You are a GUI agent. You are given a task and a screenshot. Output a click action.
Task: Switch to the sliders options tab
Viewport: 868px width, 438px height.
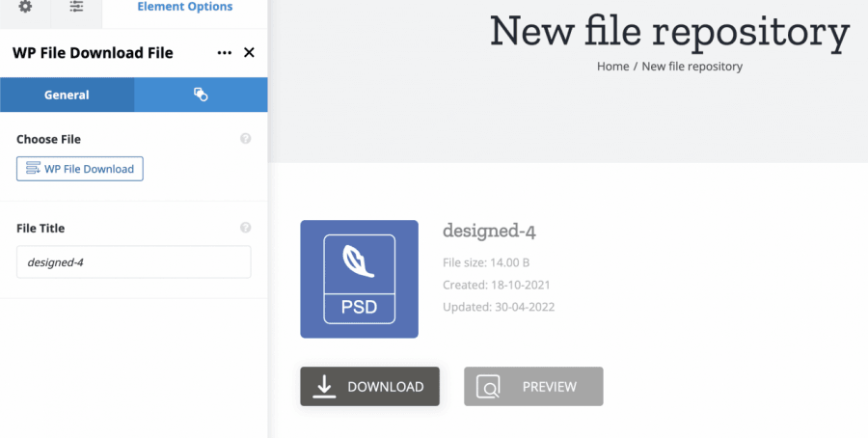77,8
